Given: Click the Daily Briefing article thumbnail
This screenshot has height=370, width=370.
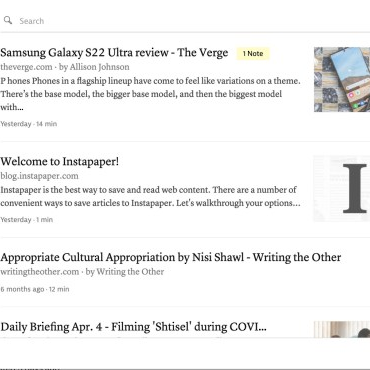Looking at the screenshot, I should pos(342,329).
